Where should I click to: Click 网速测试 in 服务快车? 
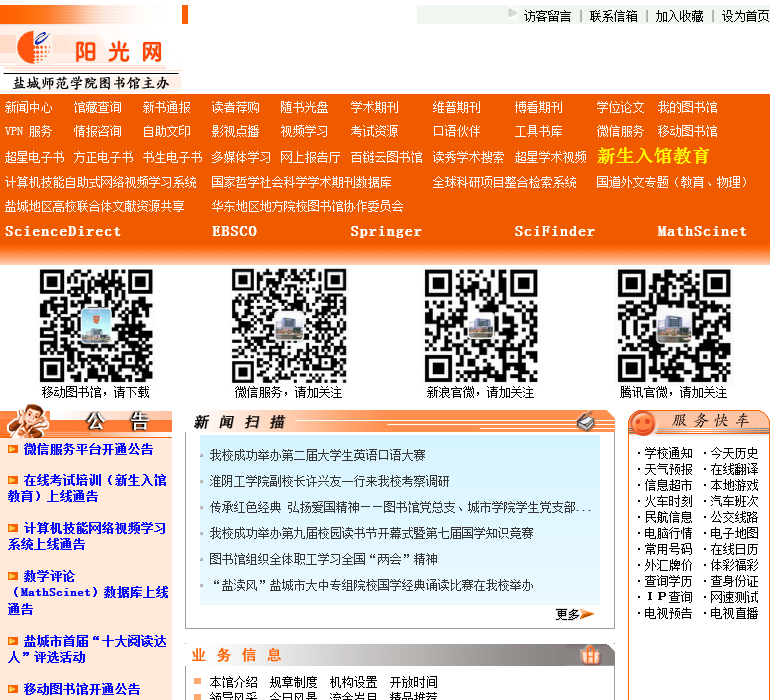[x=734, y=597]
